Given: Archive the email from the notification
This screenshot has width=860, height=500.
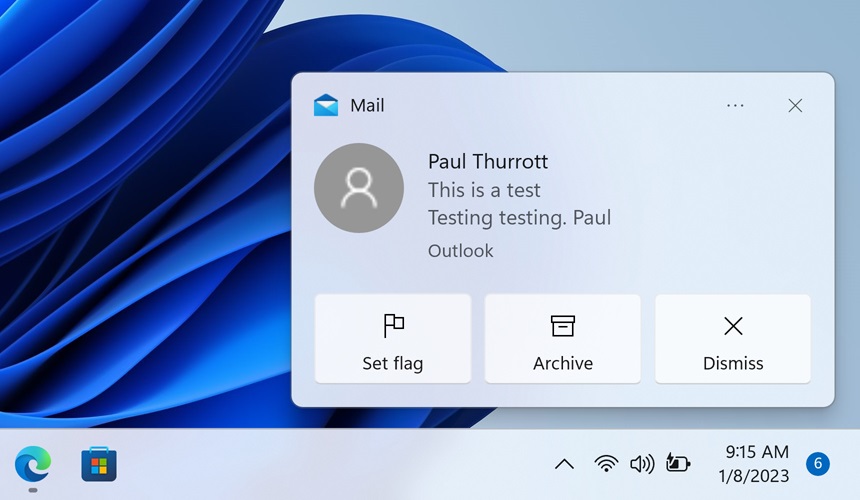Looking at the screenshot, I should 563,339.
